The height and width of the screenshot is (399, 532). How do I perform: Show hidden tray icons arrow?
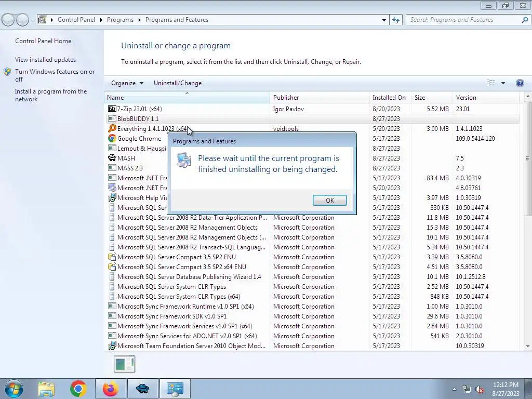point(454,390)
